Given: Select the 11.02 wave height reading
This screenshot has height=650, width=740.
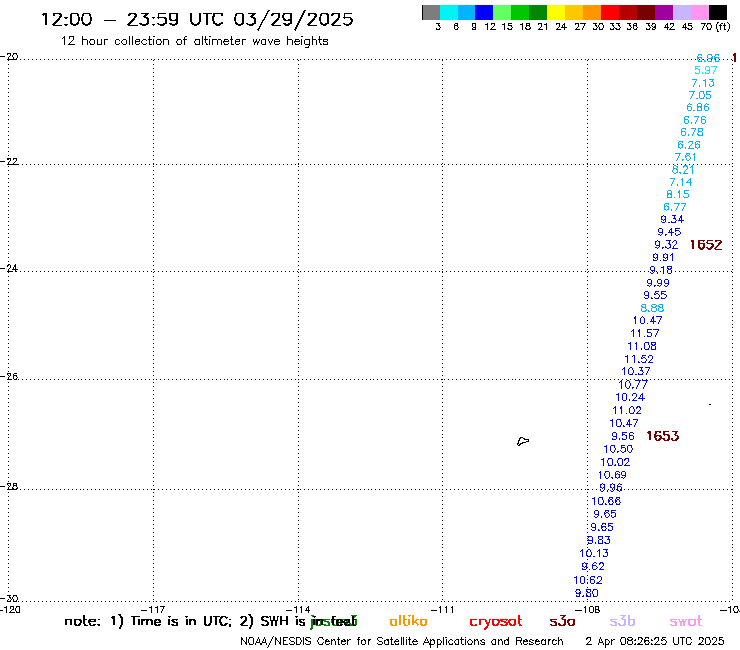Looking at the screenshot, I should click(627, 411).
